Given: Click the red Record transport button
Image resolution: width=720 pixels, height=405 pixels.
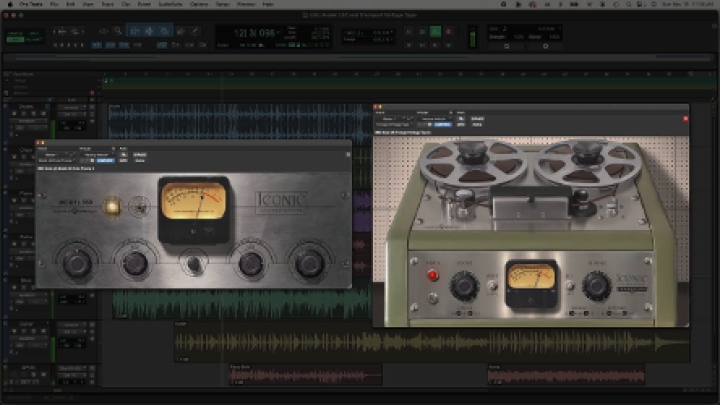Looking at the screenshot, I should [449, 31].
